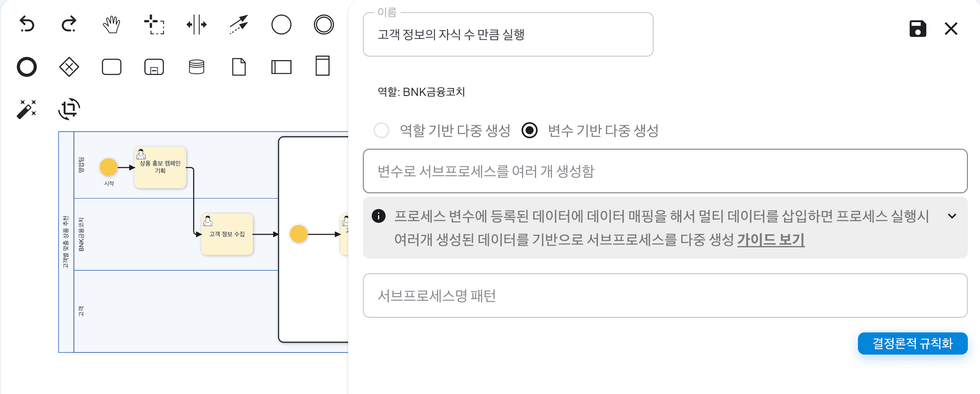Open the 변수로 서브프로세스를 여러 개 생성함 dropdown

[665, 171]
